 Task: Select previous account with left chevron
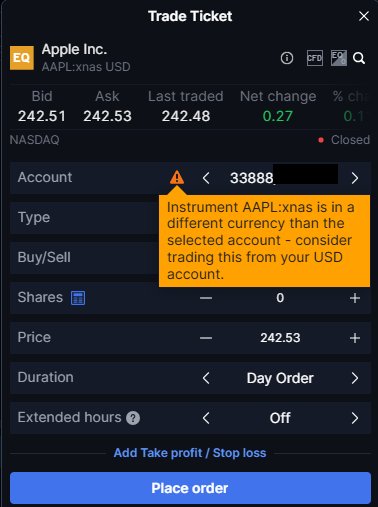206,178
